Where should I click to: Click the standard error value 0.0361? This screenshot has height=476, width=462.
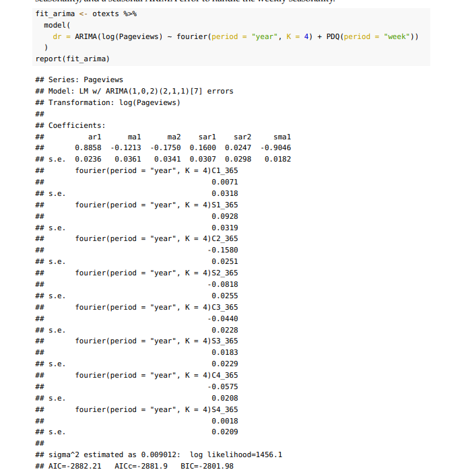[x=128, y=160]
